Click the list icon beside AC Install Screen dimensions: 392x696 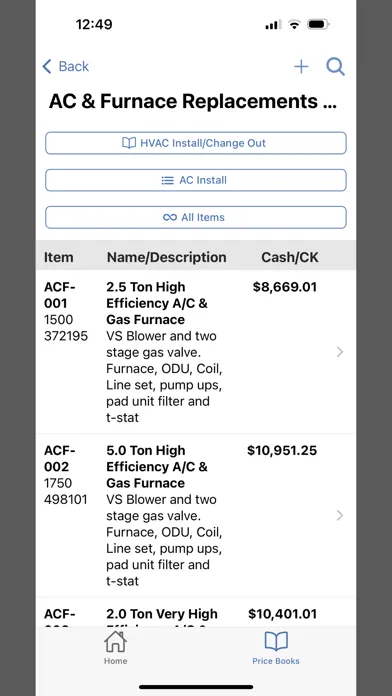[167, 180]
